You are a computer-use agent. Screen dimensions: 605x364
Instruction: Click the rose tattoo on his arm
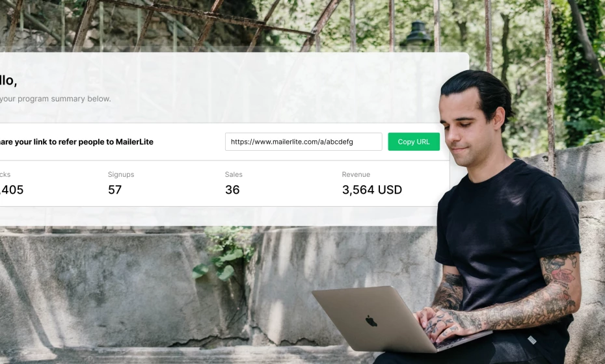[x=562, y=276]
